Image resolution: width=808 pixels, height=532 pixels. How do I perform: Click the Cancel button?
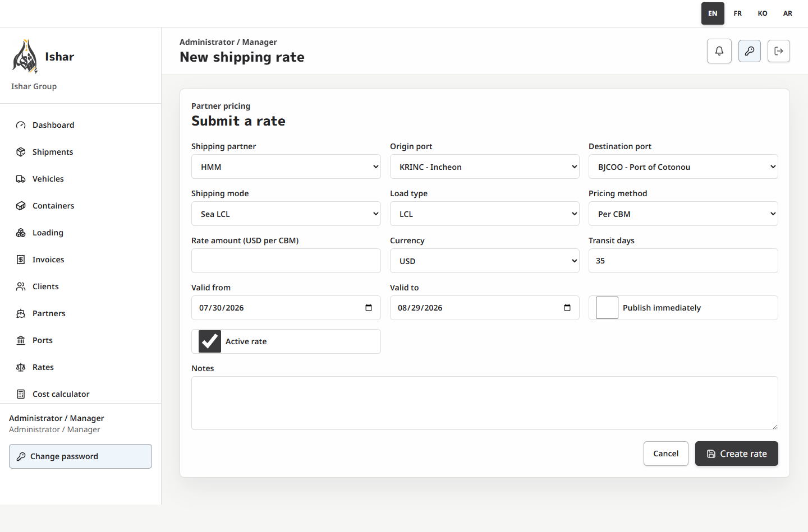[x=666, y=454]
